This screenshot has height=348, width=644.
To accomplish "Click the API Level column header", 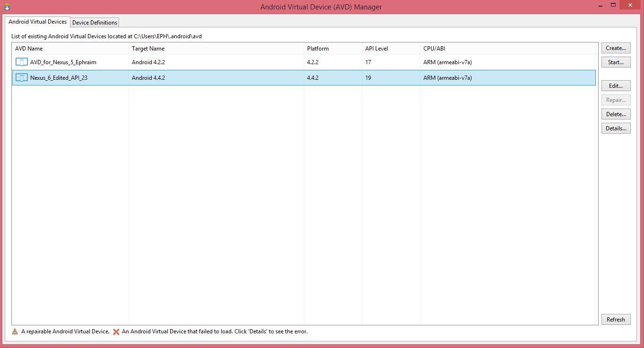I will point(377,48).
